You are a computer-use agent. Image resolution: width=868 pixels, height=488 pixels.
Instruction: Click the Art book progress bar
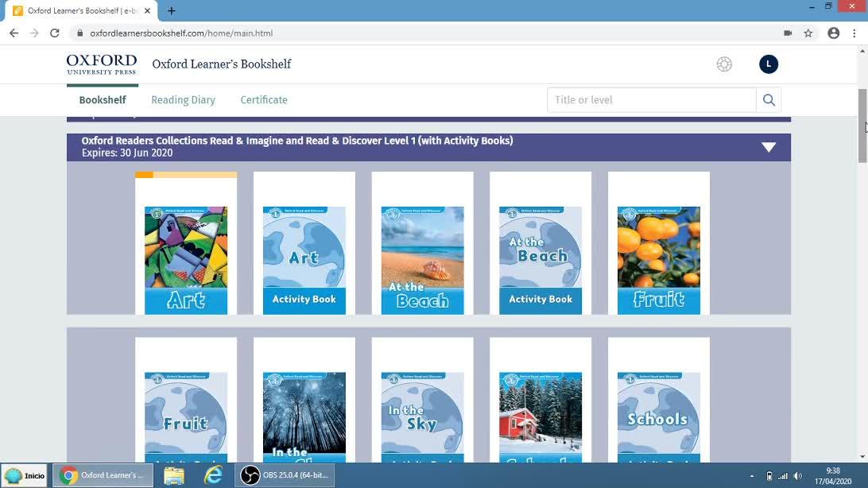(x=186, y=175)
